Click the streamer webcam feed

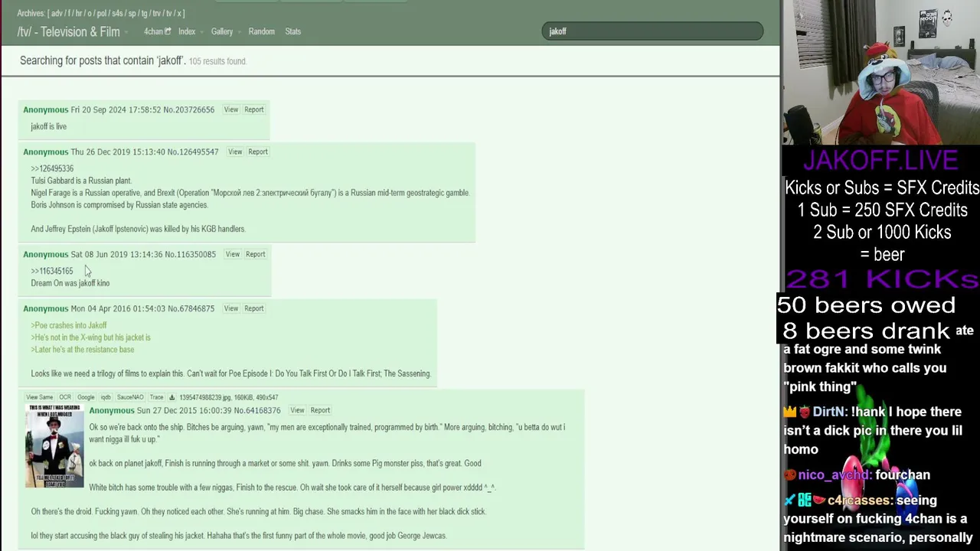pos(880,72)
